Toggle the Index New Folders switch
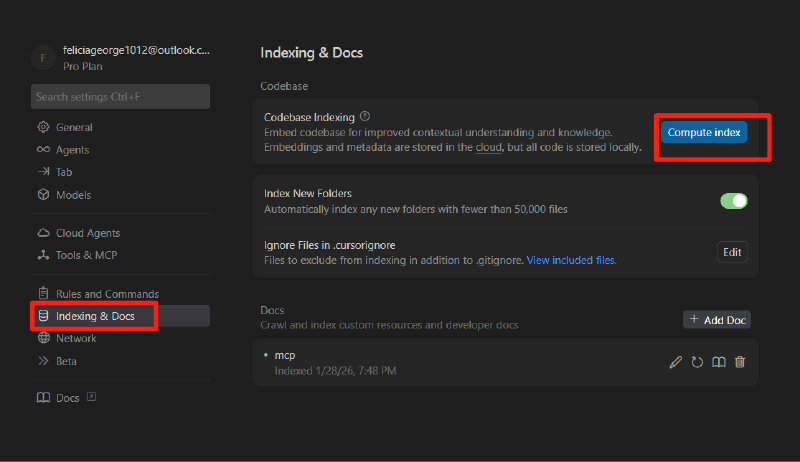800x462 pixels. point(733,201)
